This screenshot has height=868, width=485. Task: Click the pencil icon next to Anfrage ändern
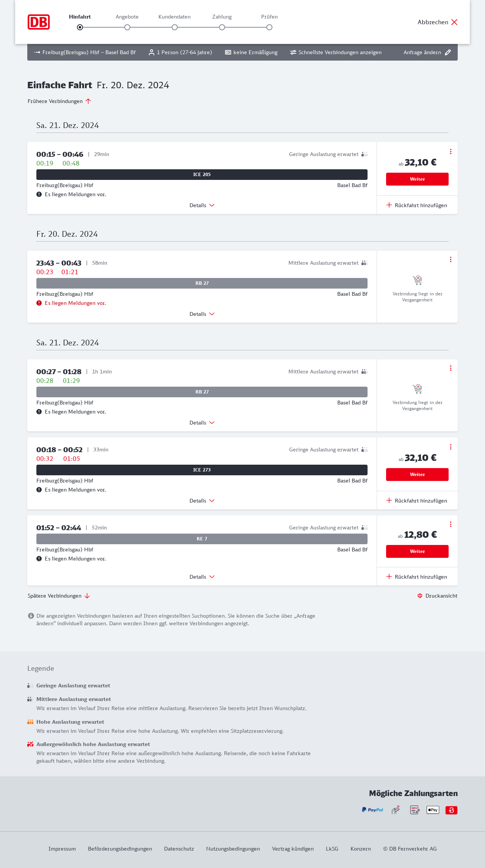448,52
